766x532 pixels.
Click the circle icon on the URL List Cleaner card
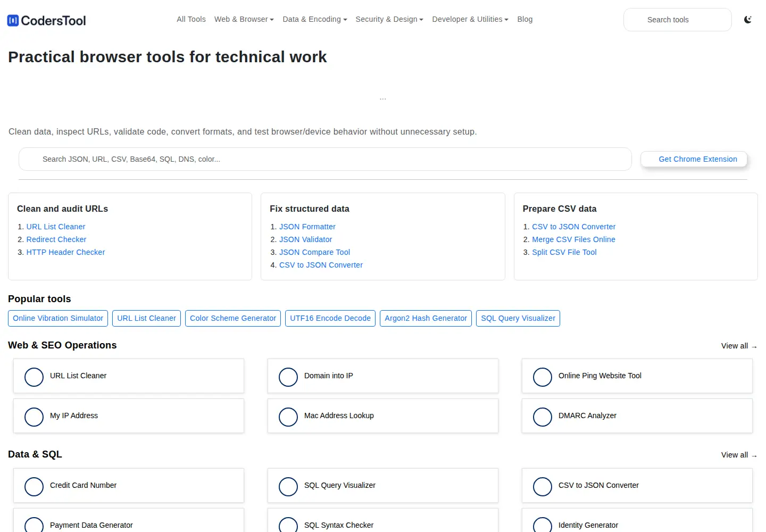34,377
